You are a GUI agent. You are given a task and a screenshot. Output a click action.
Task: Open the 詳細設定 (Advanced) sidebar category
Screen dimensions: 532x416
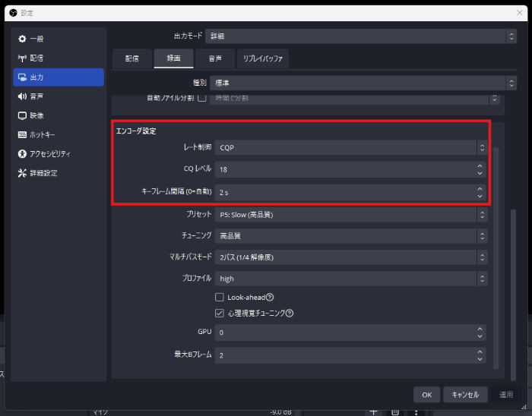point(59,173)
